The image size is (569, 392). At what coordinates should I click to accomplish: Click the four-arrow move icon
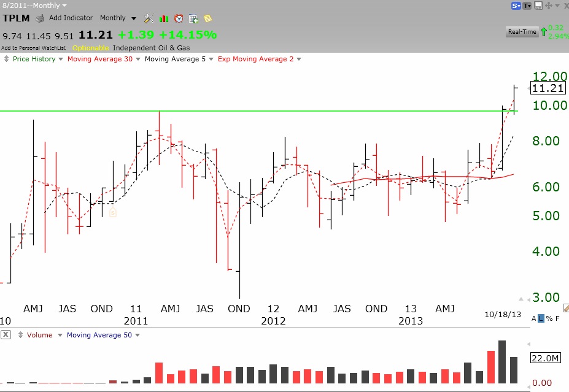click(549, 6)
